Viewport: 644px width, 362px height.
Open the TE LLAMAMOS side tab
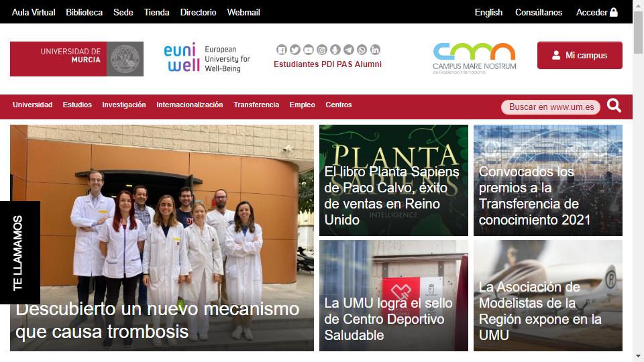pyautogui.click(x=19, y=253)
